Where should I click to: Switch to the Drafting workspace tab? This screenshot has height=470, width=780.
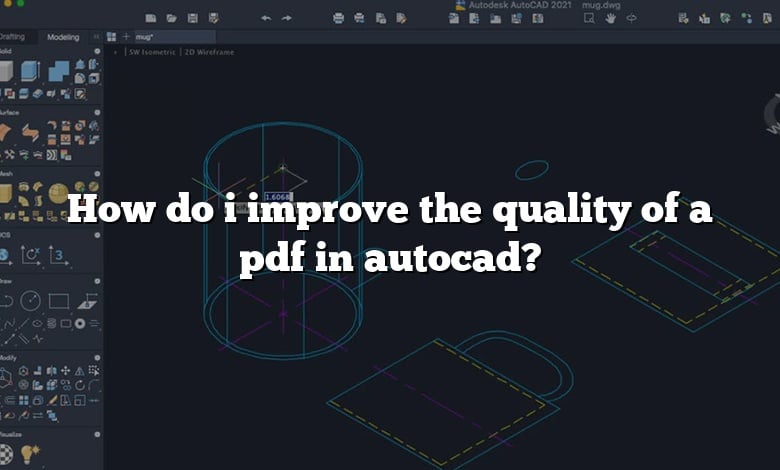click(x=12, y=37)
